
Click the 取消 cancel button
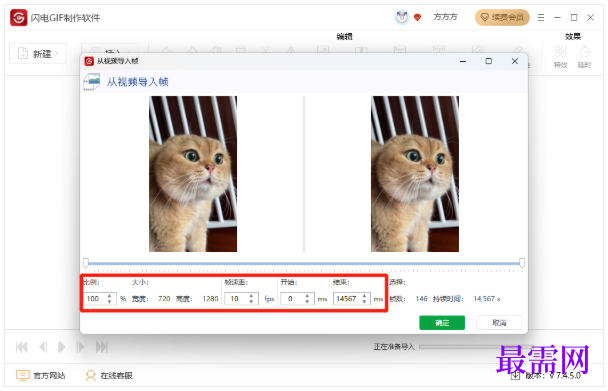(499, 323)
